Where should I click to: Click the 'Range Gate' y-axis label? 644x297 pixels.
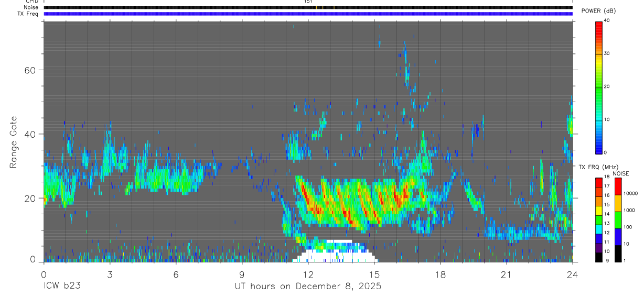click(15, 142)
